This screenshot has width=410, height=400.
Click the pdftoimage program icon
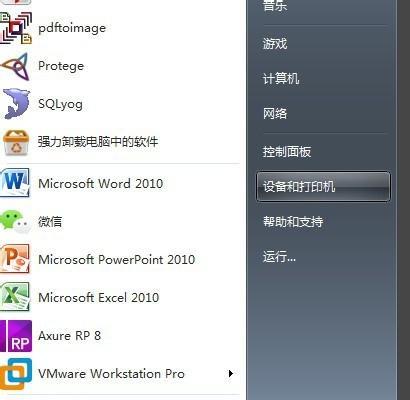pos(16,28)
